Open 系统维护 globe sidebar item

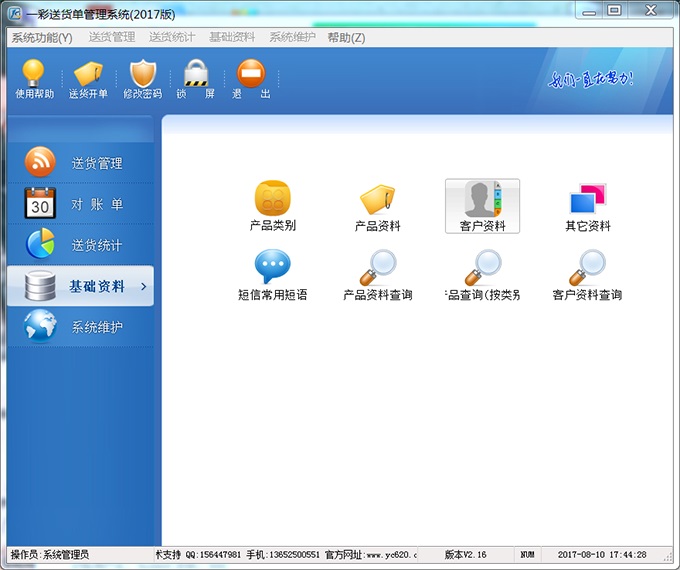coord(81,327)
